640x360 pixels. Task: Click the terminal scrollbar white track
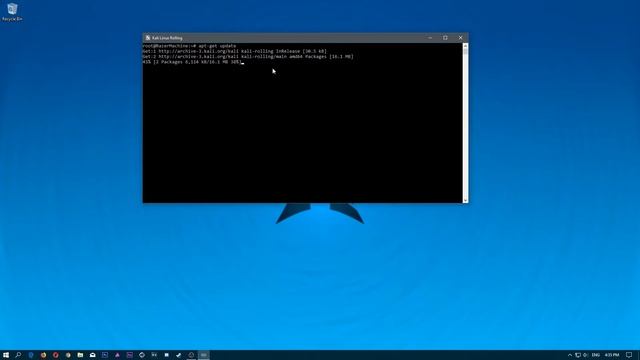click(465, 127)
